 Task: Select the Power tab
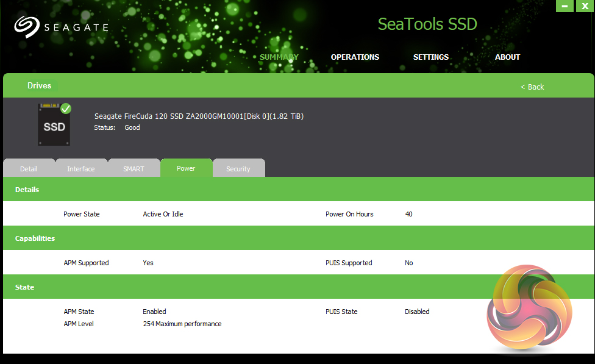(x=186, y=168)
